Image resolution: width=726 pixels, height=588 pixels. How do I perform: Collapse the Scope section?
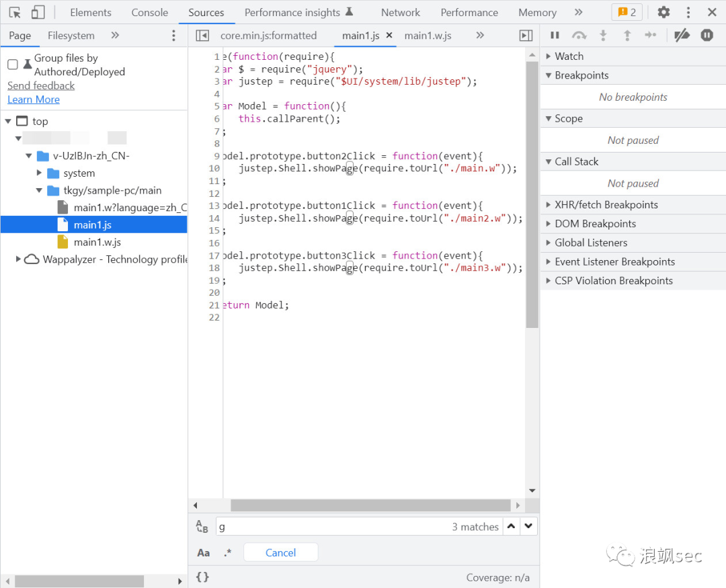(633, 118)
